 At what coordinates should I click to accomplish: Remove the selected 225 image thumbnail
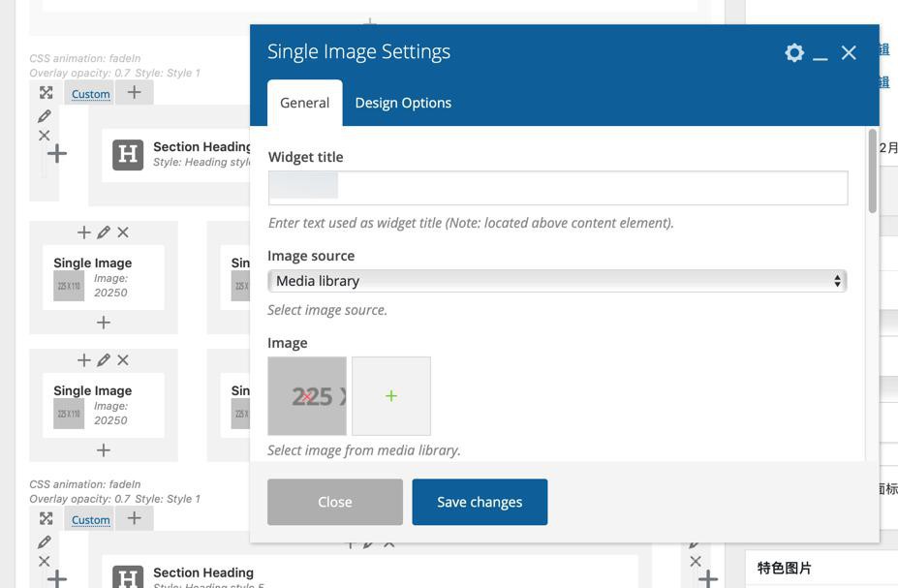point(307,396)
